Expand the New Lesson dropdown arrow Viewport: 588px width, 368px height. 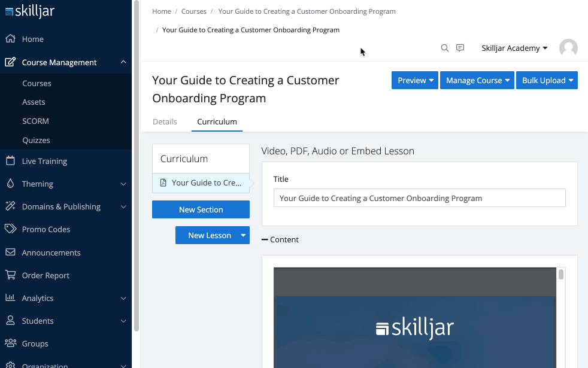[243, 235]
